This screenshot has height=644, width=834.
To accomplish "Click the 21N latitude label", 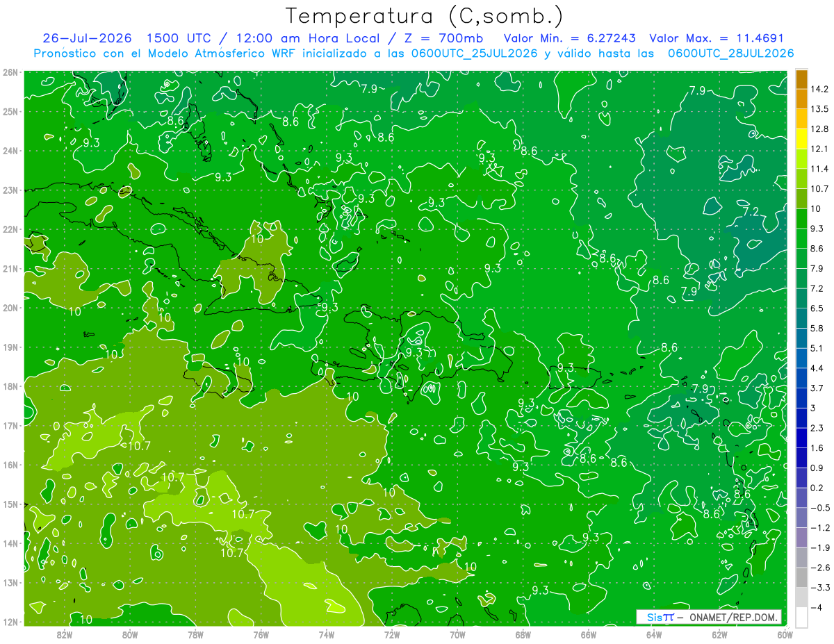I will [10, 268].
